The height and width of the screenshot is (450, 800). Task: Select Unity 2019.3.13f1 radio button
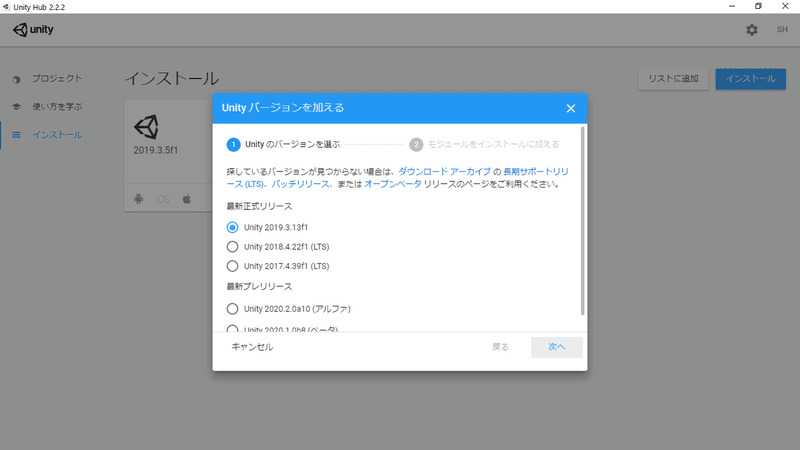pyautogui.click(x=232, y=227)
